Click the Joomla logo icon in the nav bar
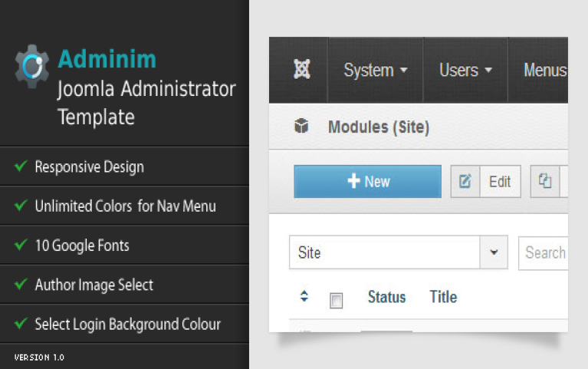 point(302,70)
